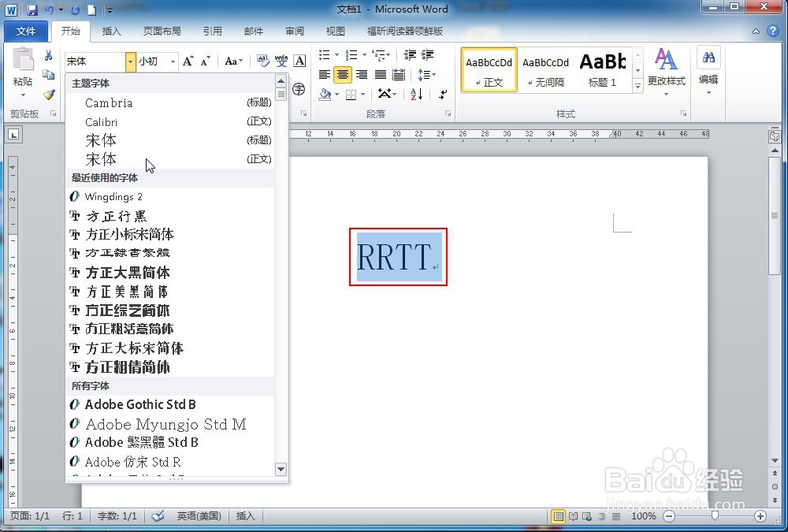Click the spelling check icon in status bar
The height and width of the screenshot is (532, 788).
coord(158,516)
